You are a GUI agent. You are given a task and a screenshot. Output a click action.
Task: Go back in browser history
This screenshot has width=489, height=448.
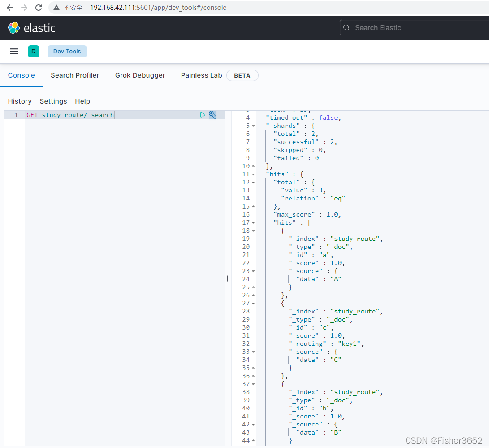pyautogui.click(x=10, y=8)
